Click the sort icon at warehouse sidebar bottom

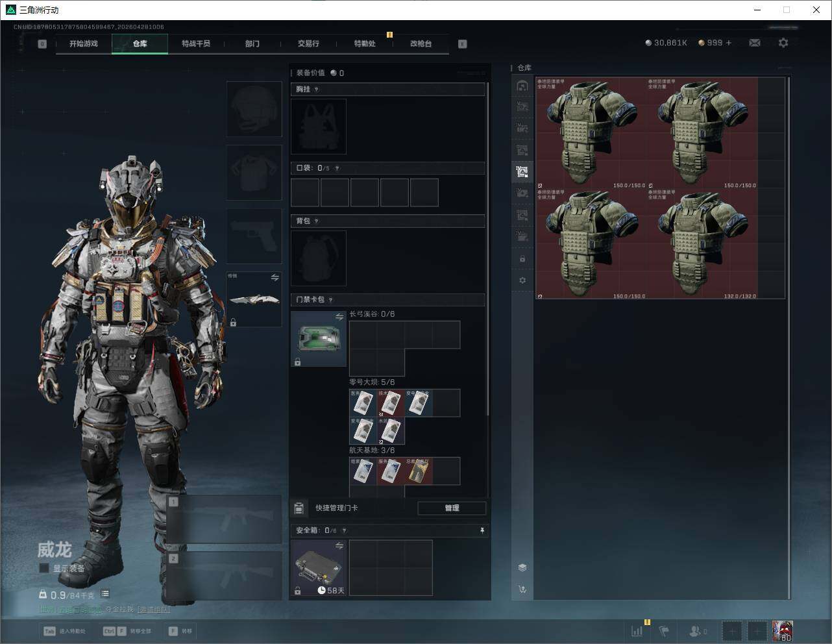[x=522, y=589]
